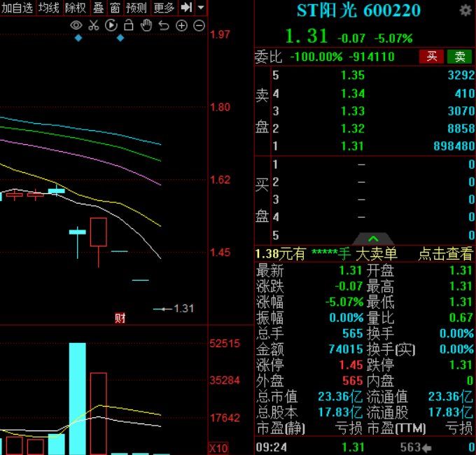Viewport: 476px width, 455px height.
Task: Click the green 卖 sell button
Action: [x=460, y=57]
